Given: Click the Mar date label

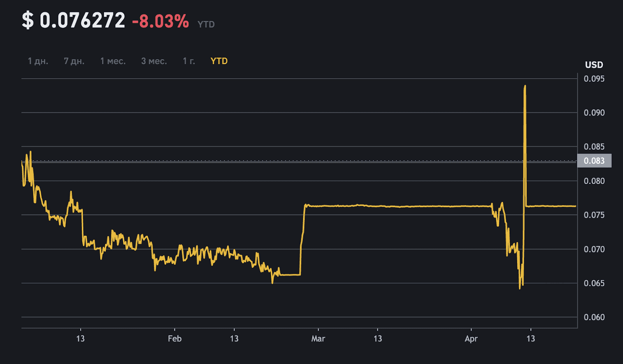Looking at the screenshot, I should coord(318,339).
